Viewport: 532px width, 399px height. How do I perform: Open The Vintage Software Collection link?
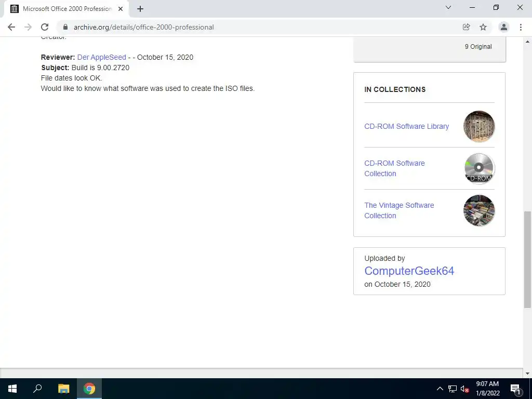tap(399, 210)
